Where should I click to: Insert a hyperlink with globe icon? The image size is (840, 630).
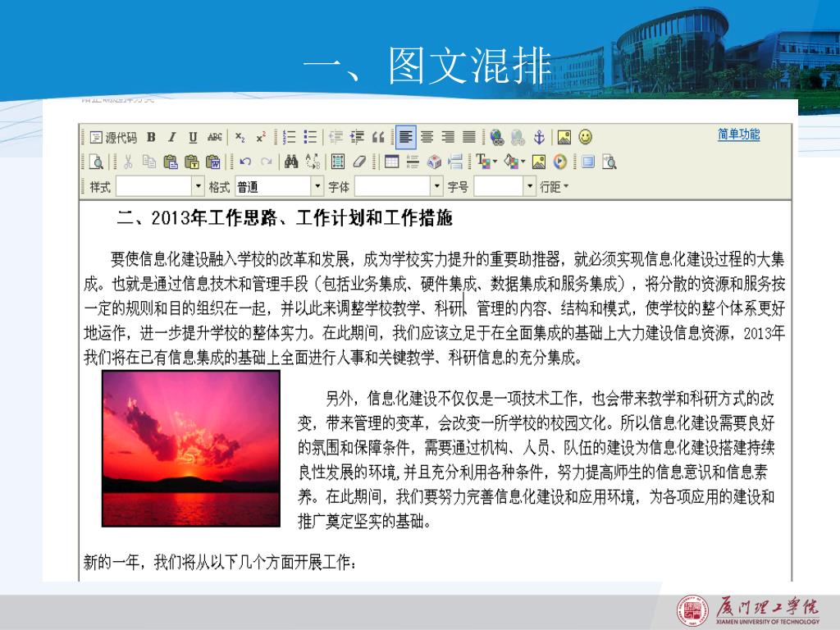(496, 138)
